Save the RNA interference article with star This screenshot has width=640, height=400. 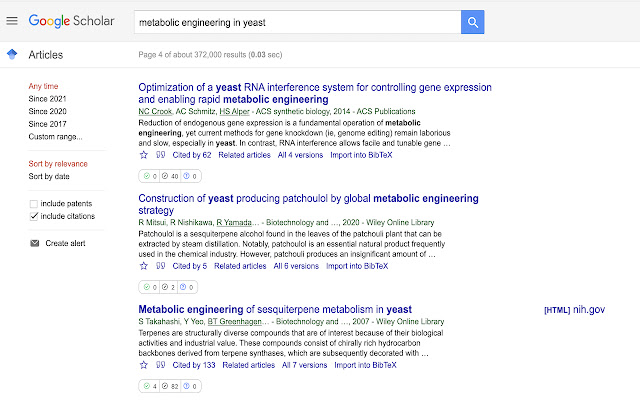coord(143,155)
